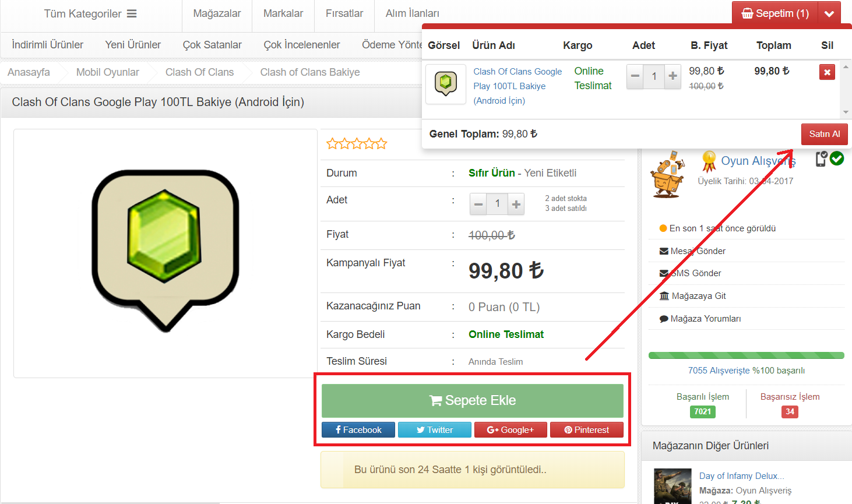852x504 pixels.
Task: Open the Mobil Oyunlar breadcrumb
Action: coord(108,72)
